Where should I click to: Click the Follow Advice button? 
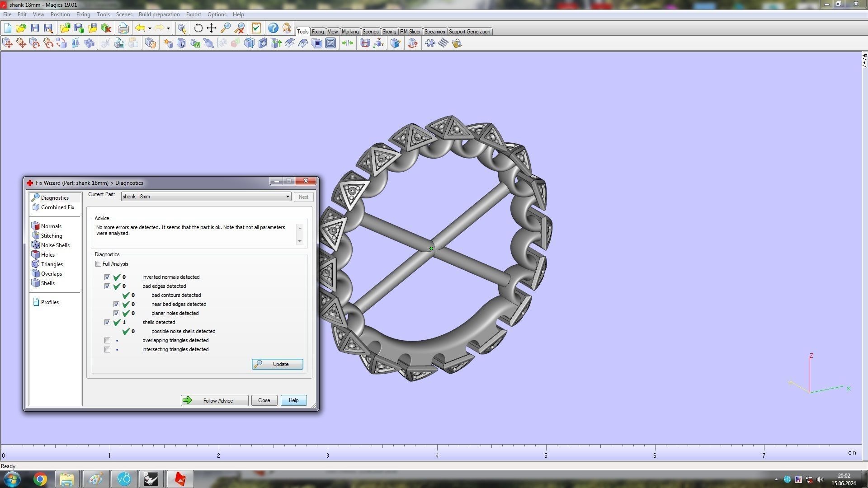click(x=214, y=401)
